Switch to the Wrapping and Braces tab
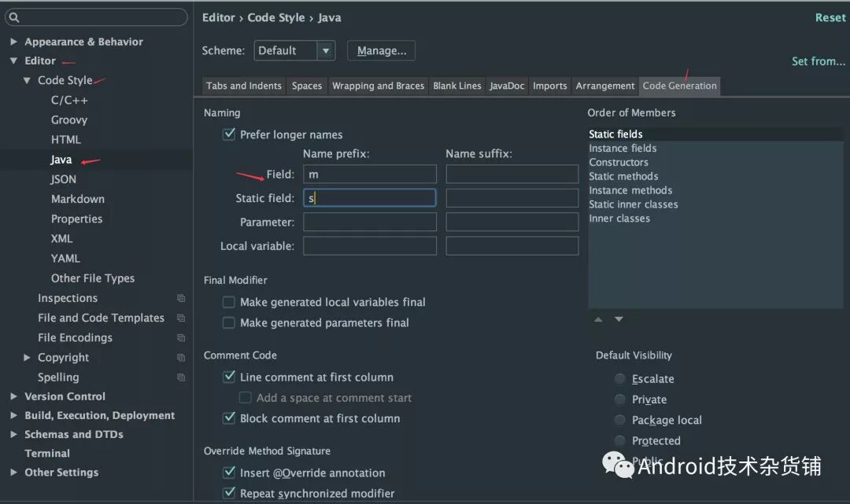This screenshot has width=850, height=504. (378, 86)
